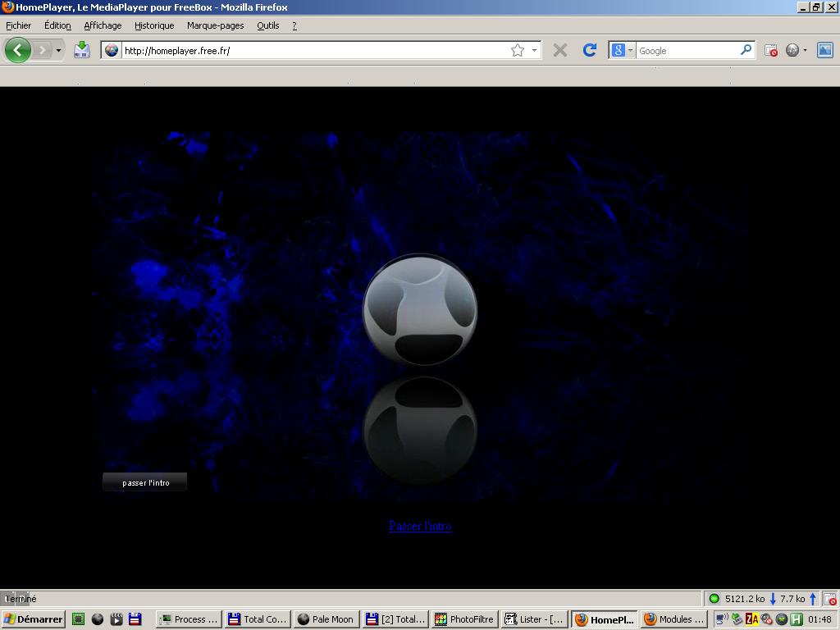Click the '5121.2 ko' download counter
840x630 pixels.
click(745, 598)
